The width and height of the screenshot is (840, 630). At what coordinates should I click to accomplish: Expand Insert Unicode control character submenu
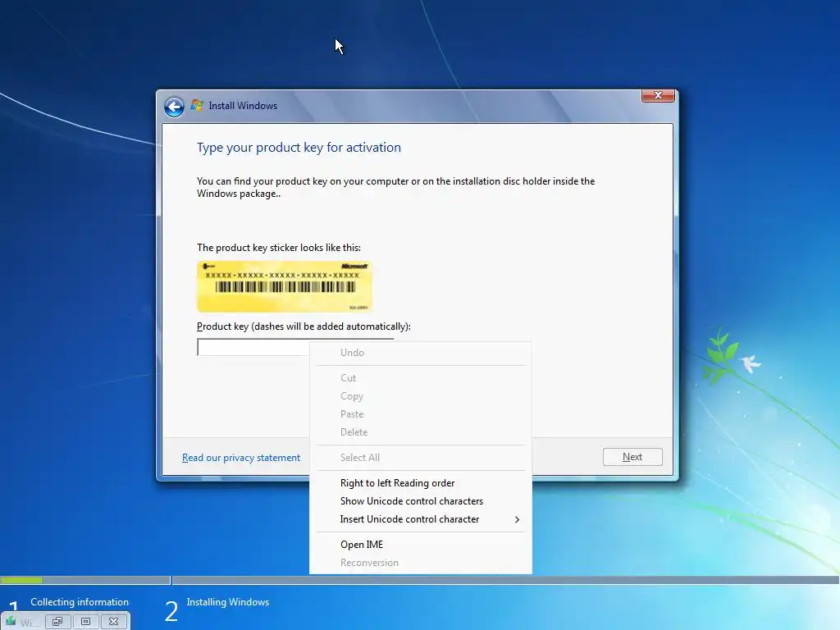(x=421, y=519)
